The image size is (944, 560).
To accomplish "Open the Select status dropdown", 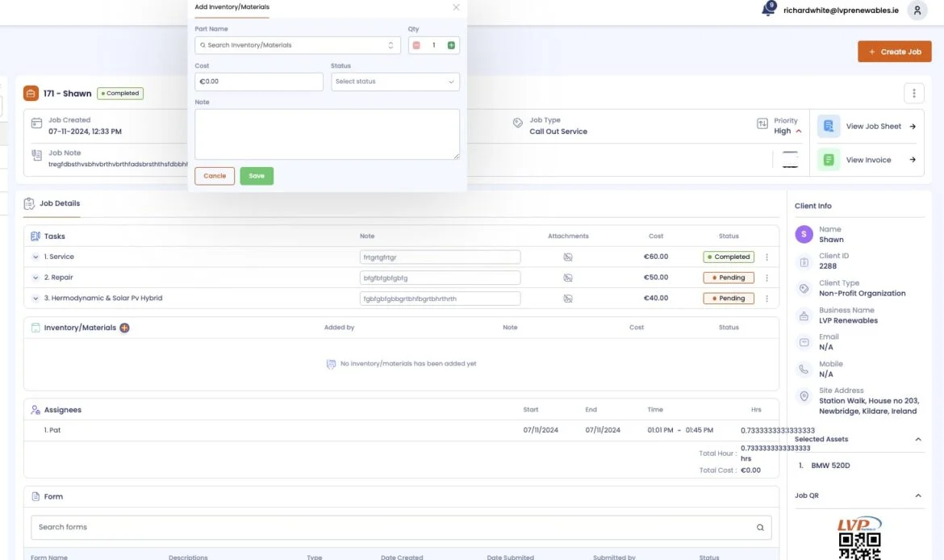I will point(395,81).
